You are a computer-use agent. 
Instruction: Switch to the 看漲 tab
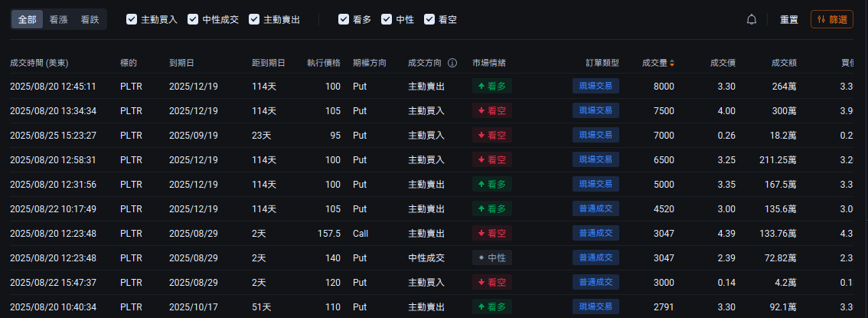click(58, 19)
